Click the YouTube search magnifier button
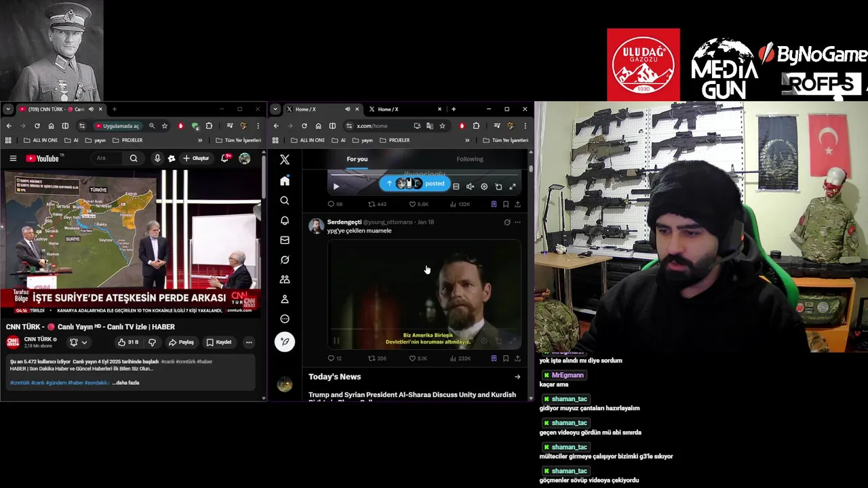 [134, 159]
